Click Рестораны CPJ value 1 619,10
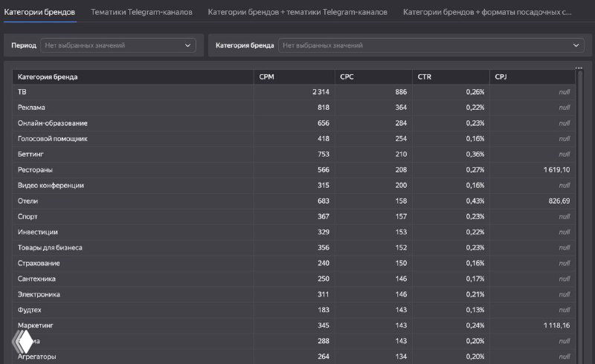This screenshot has width=595, height=364. click(552, 170)
